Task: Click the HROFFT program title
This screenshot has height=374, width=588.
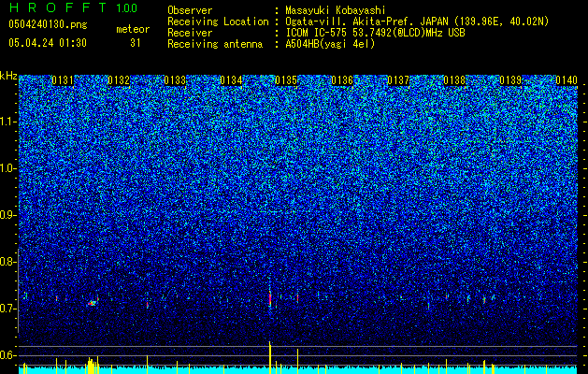Action: 58,7
